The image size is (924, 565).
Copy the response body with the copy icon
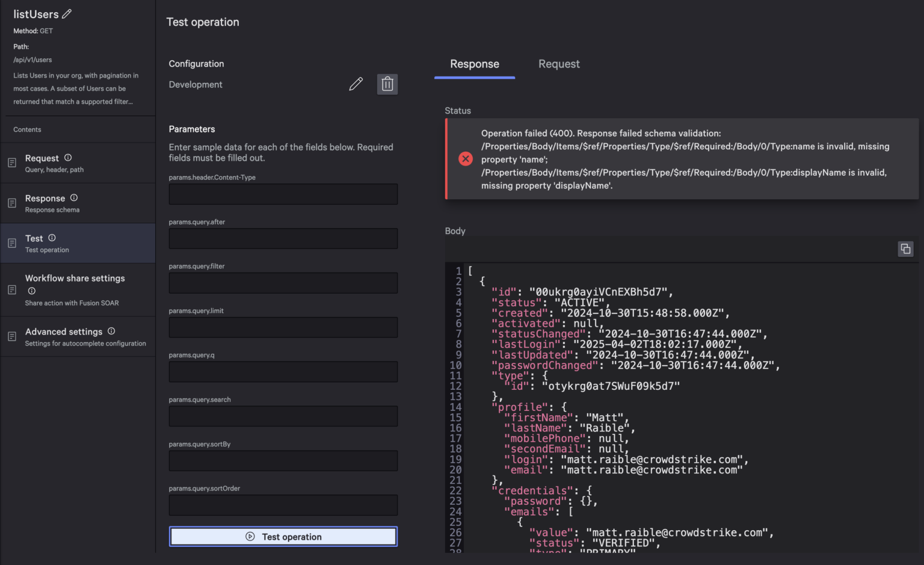[x=906, y=249]
